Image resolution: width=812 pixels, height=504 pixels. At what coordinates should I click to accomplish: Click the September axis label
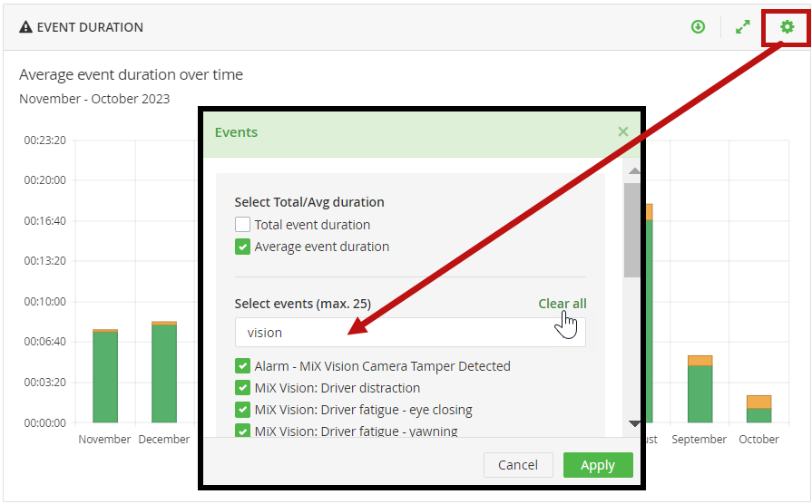tap(699, 440)
